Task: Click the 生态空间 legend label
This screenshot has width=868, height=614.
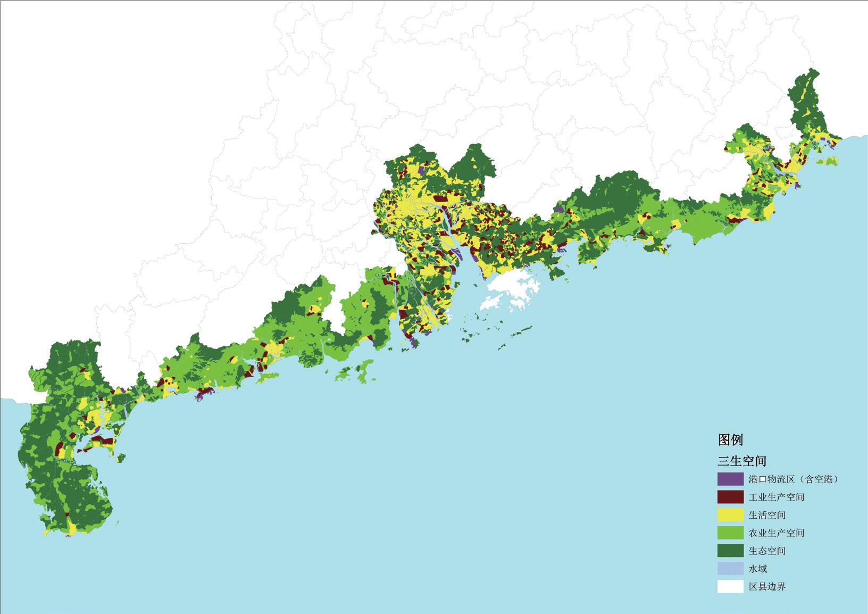Action: pyautogui.click(x=767, y=551)
